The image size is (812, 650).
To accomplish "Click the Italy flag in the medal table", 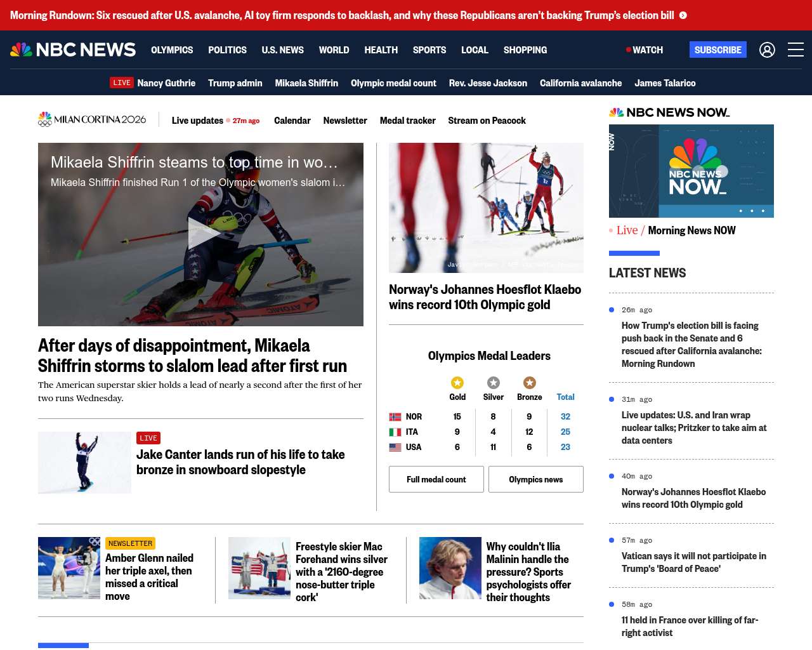I will pyautogui.click(x=395, y=432).
